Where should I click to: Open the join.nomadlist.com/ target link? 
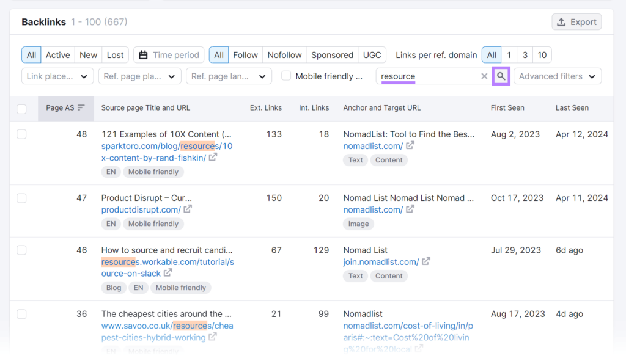(x=381, y=262)
